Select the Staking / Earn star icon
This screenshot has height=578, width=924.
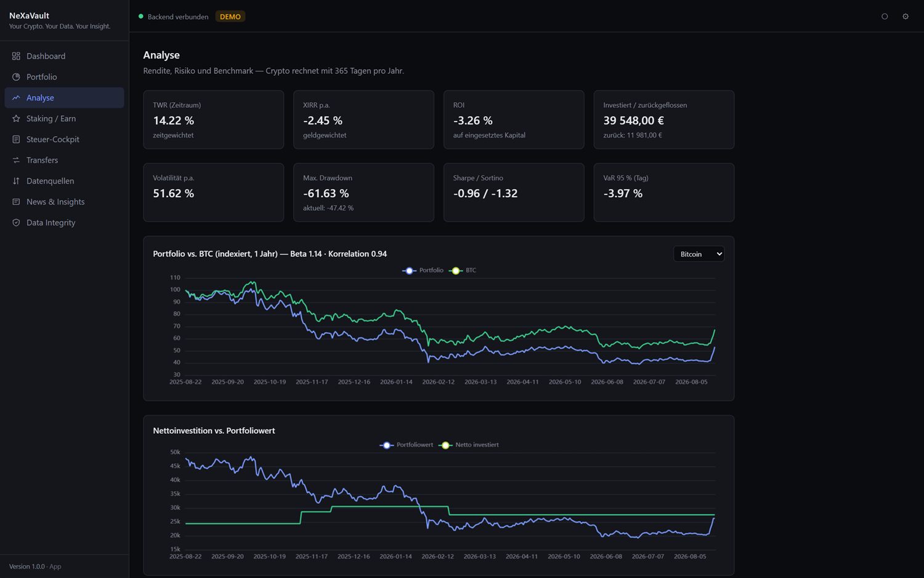click(x=16, y=118)
